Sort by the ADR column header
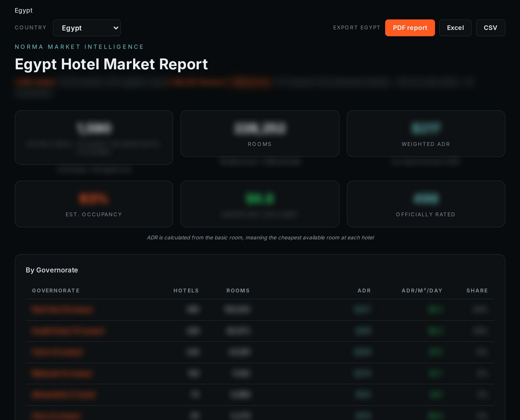The height and width of the screenshot is (420, 520). coord(364,290)
